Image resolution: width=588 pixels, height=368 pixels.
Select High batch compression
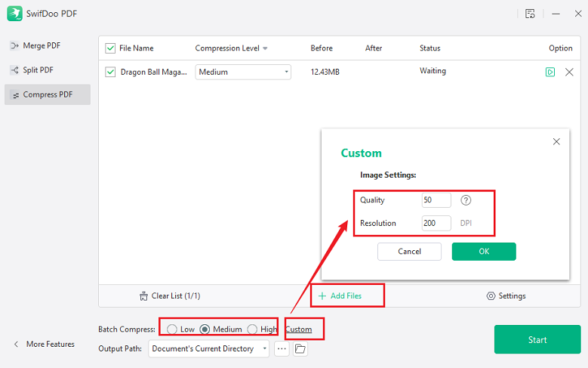(252, 329)
